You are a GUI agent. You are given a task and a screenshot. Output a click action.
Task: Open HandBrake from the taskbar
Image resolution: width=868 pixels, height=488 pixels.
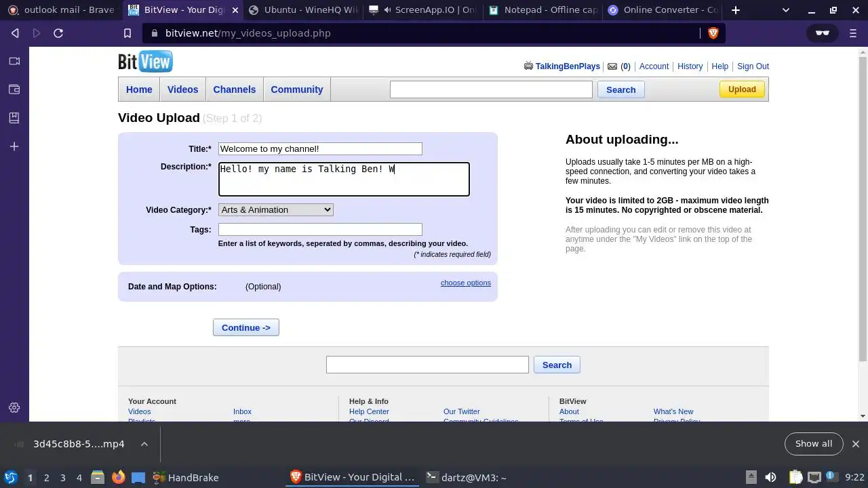[x=185, y=477]
